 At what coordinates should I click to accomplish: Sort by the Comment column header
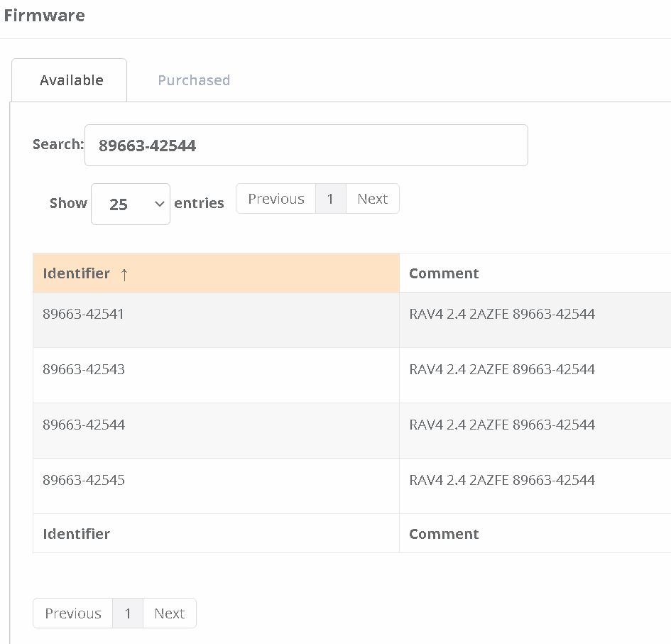point(444,273)
